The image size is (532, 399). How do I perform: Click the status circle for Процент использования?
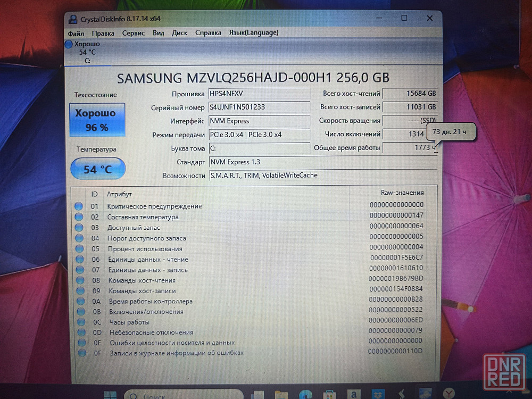(x=80, y=248)
